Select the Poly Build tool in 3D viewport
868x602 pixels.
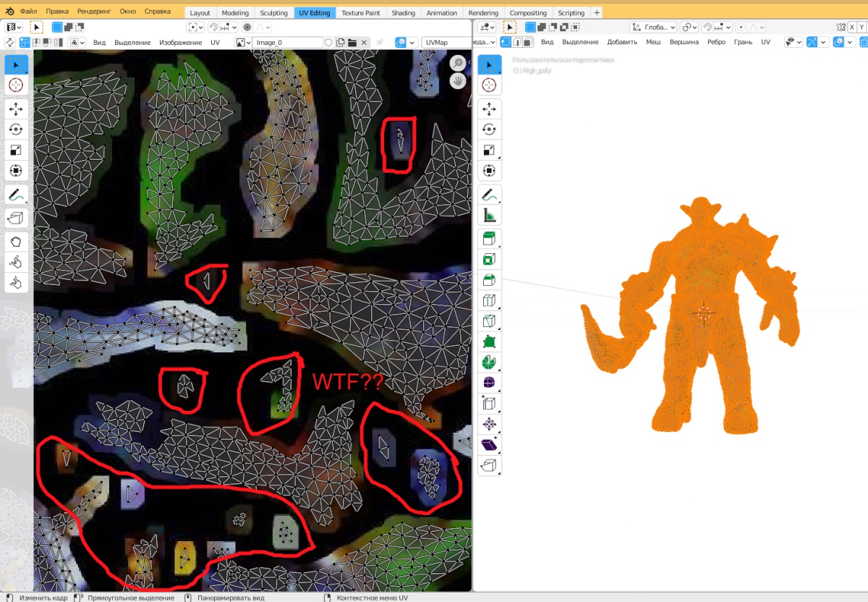tap(489, 342)
